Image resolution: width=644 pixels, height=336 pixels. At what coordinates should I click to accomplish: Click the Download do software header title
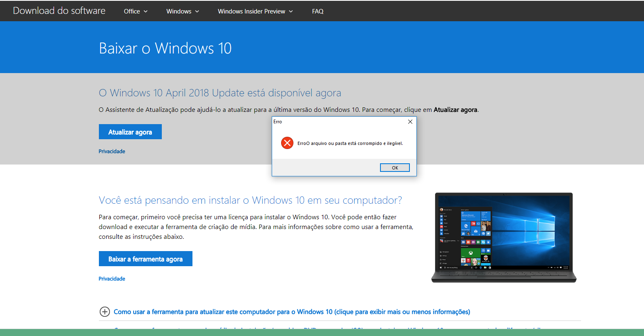[x=59, y=11]
